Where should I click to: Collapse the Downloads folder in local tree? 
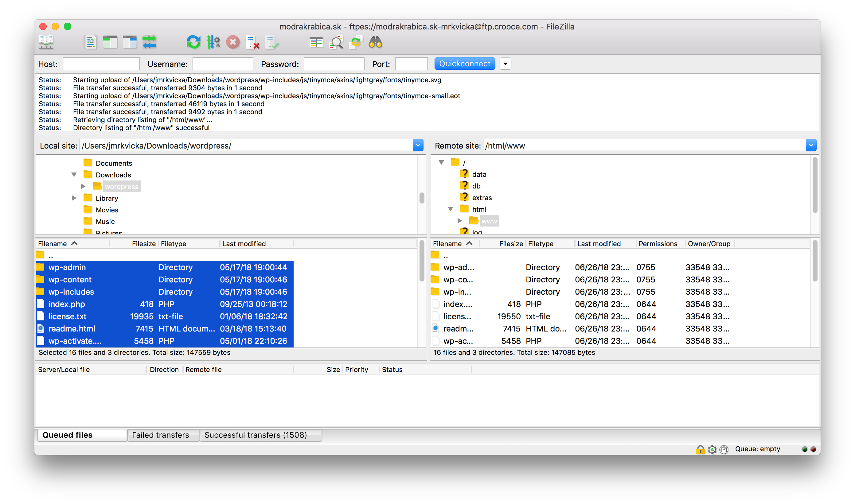(x=74, y=175)
